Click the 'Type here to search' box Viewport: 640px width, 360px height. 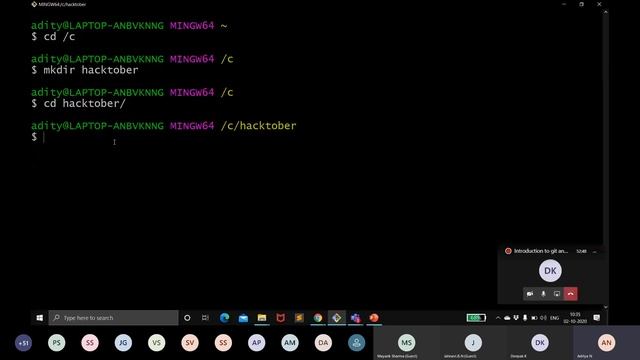click(x=113, y=318)
